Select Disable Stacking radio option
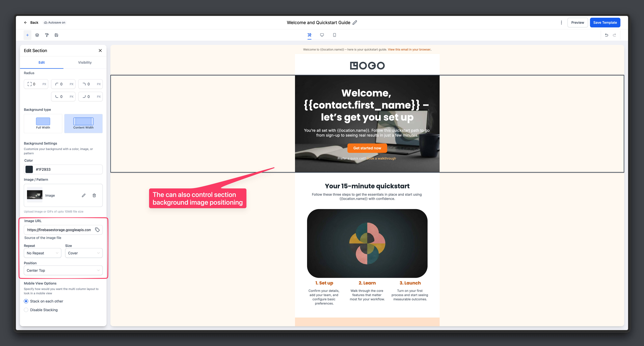644x346 pixels. tap(26, 310)
